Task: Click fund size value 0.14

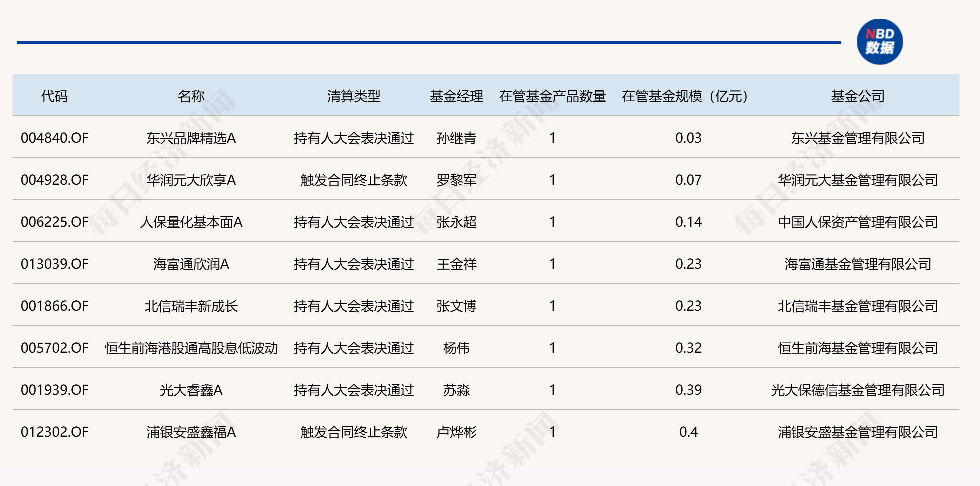Action: (688, 222)
